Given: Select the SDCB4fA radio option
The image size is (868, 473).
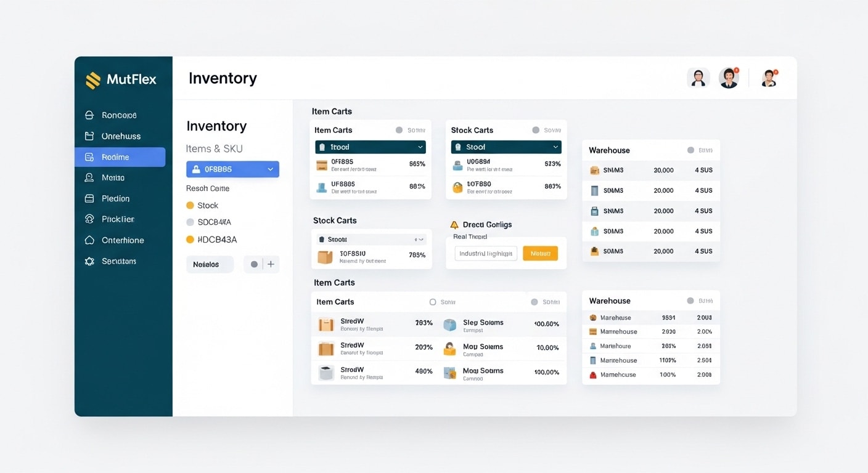Looking at the screenshot, I should (x=190, y=222).
